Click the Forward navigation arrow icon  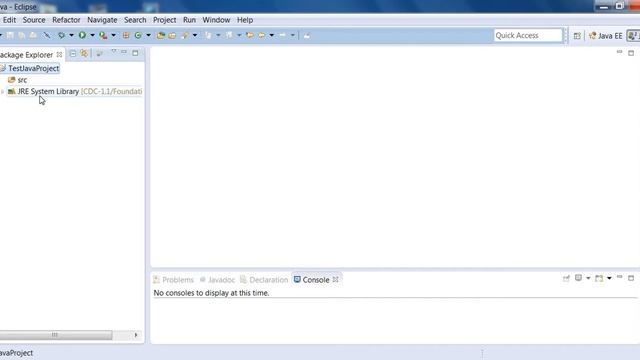tap(282, 36)
